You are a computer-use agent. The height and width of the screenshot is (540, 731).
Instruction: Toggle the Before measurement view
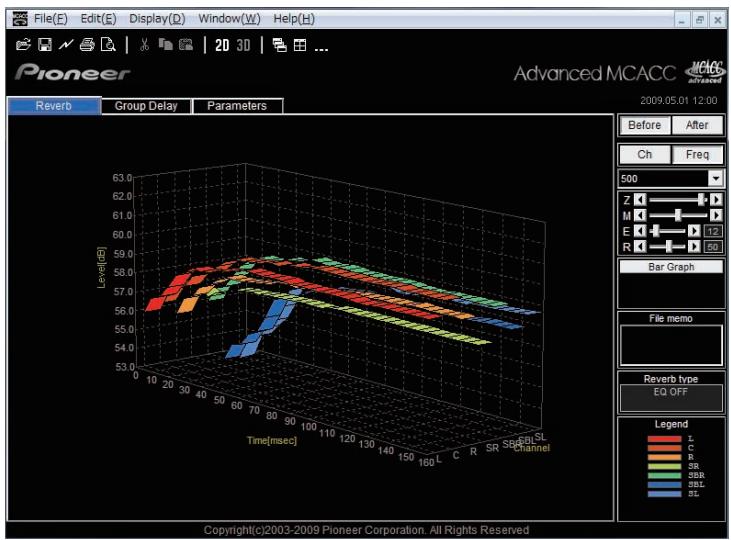pos(644,125)
